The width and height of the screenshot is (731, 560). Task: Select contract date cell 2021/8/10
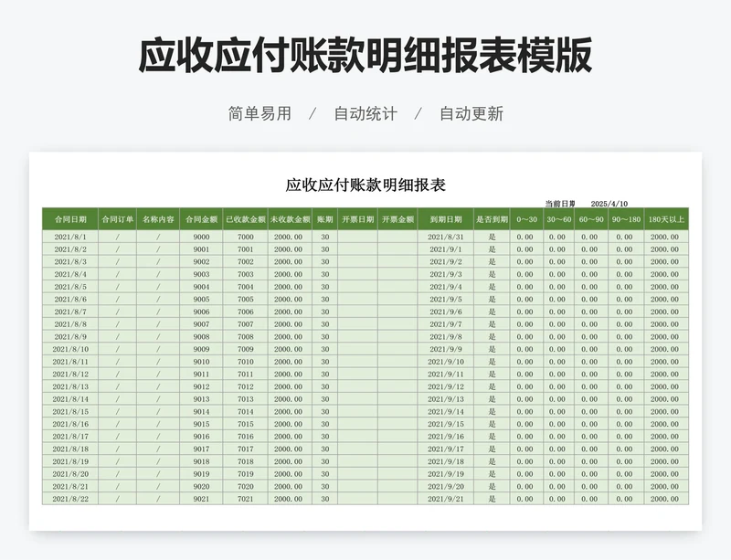70,349
